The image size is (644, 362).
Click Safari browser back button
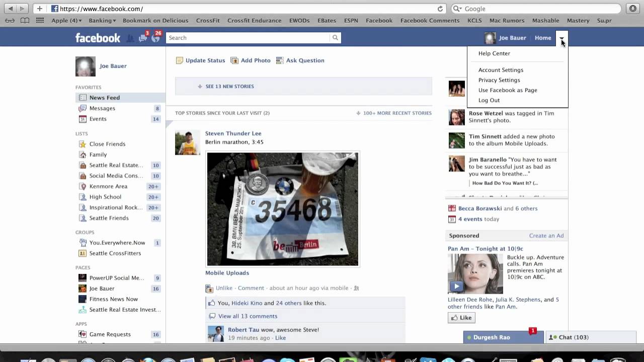(x=10, y=9)
